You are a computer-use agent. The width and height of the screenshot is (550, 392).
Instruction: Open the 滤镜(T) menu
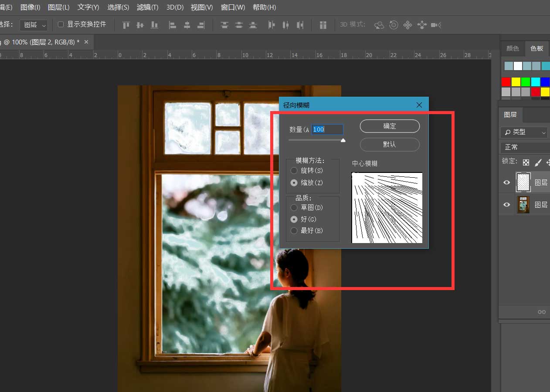point(147,7)
